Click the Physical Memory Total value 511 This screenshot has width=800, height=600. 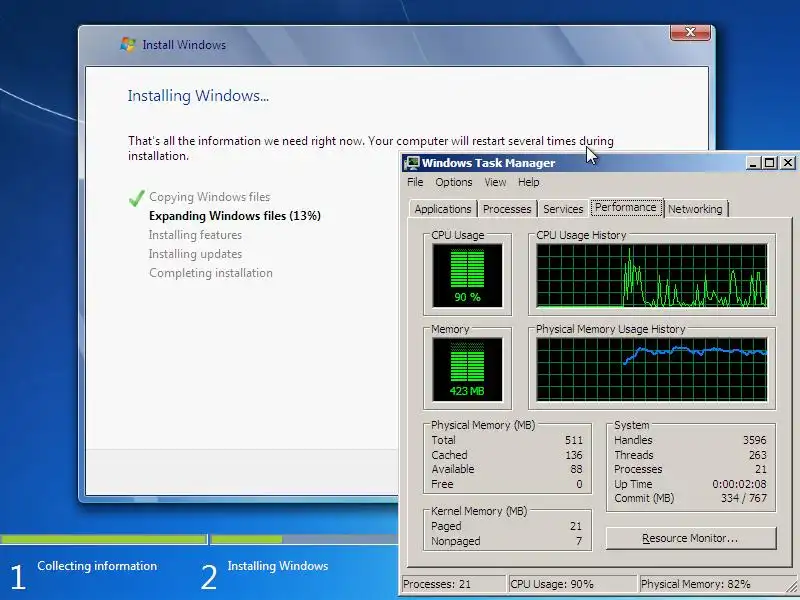pyautogui.click(x=573, y=440)
